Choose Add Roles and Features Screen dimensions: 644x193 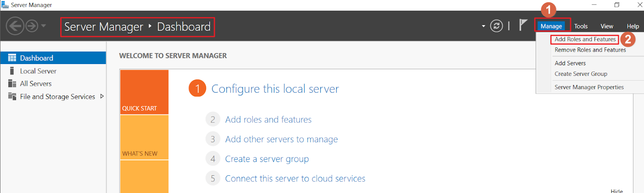[x=585, y=39]
